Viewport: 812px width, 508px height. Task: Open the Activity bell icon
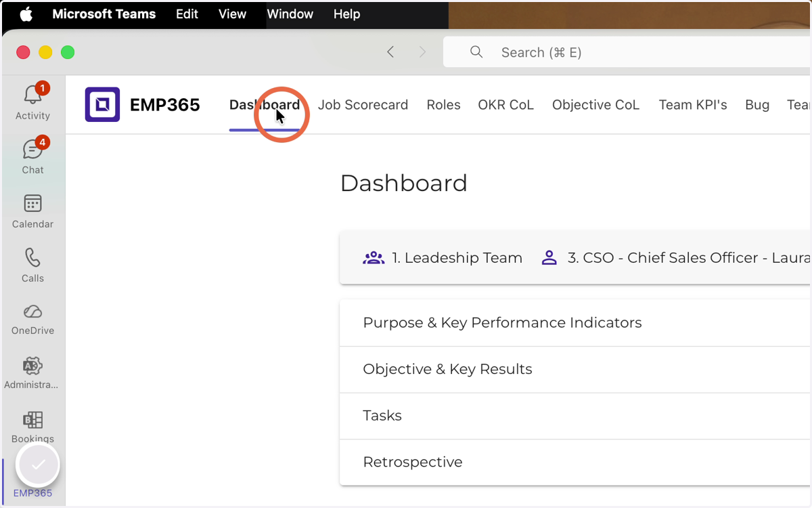(32, 95)
